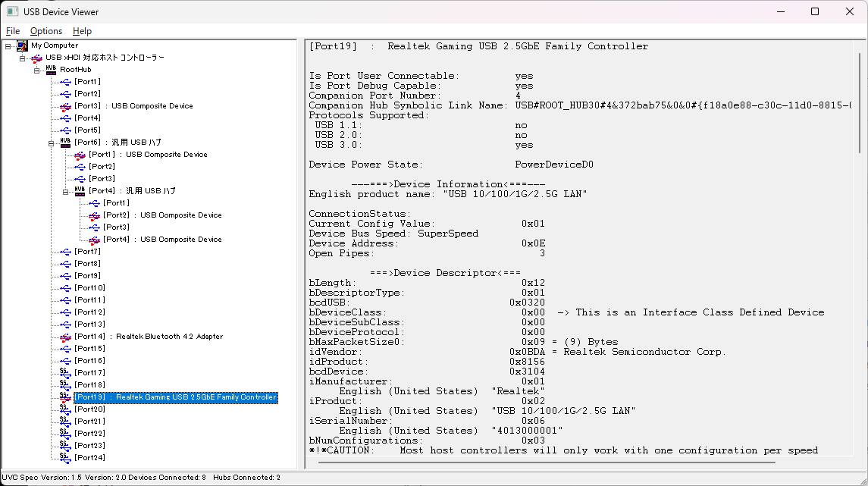
Task: Select RootHub [Port4] entry
Action: 87,118
